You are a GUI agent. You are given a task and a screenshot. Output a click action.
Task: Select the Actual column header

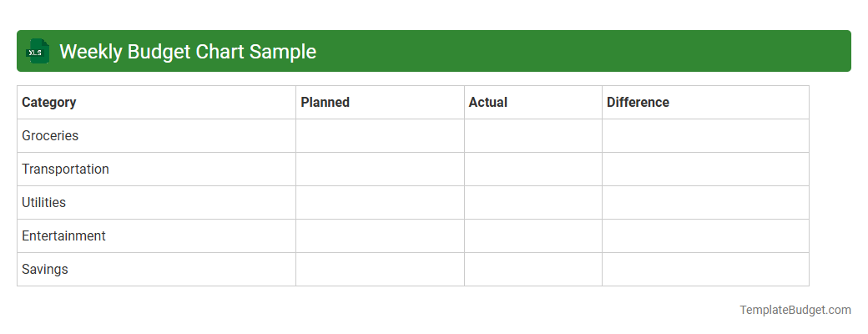coord(488,103)
